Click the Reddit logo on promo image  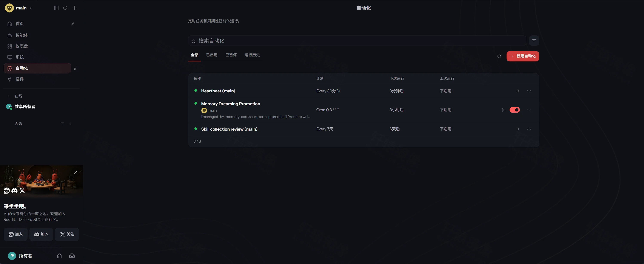[x=7, y=191]
